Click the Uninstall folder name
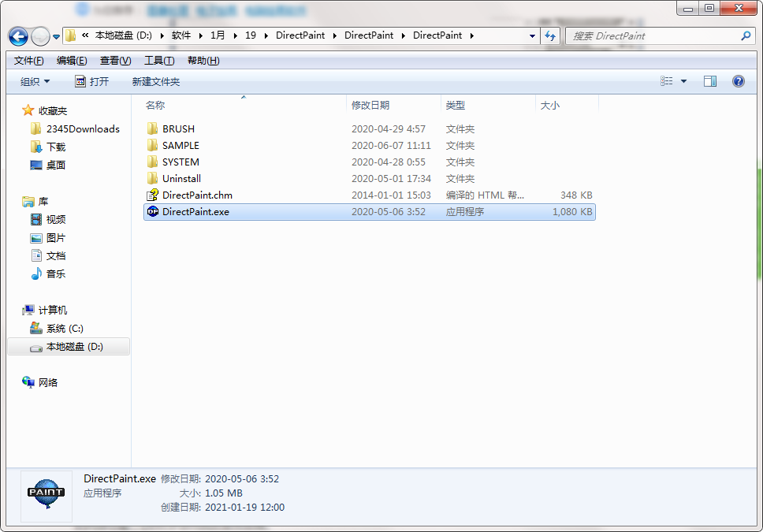 [x=181, y=179]
